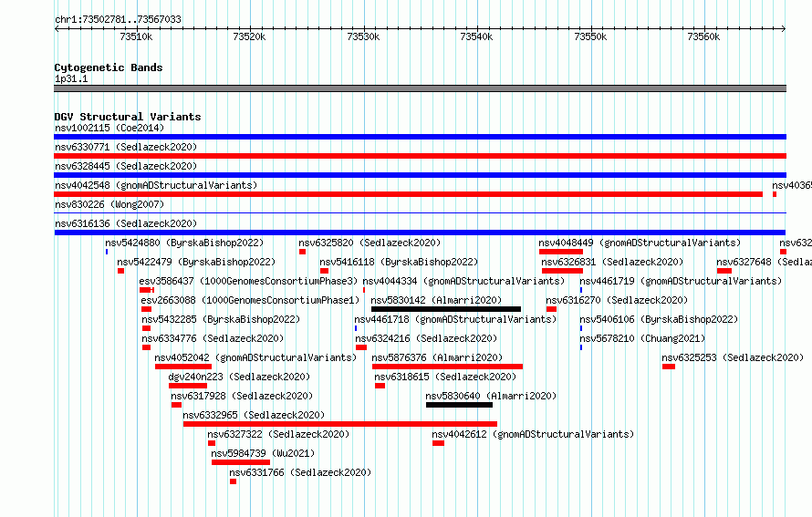This screenshot has width=812, height=517.
Task: Open nsv4042612 (gnomADStructuralVariants) label
Action: tap(533, 434)
